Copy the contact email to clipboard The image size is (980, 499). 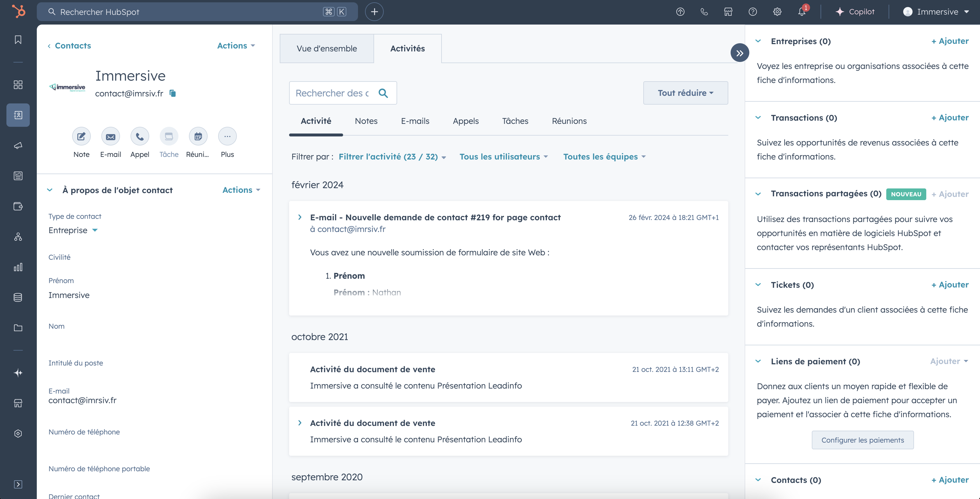click(x=173, y=93)
